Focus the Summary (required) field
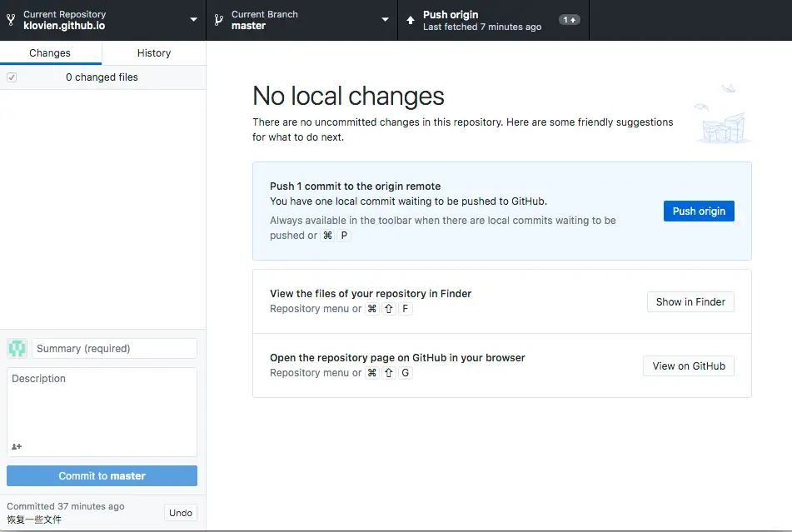The height and width of the screenshot is (532, 792). point(114,349)
